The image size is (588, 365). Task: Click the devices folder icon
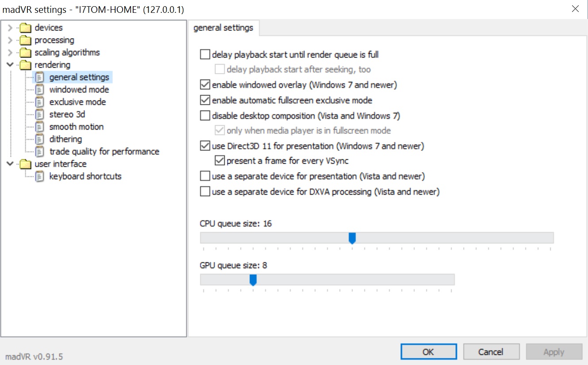26,28
